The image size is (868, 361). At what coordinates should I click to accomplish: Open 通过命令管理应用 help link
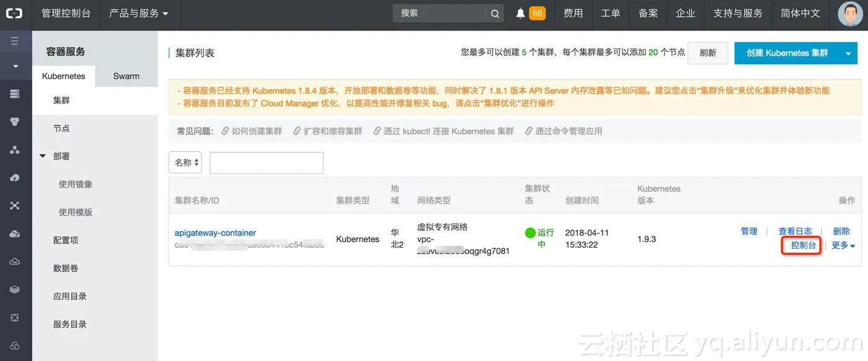click(569, 131)
